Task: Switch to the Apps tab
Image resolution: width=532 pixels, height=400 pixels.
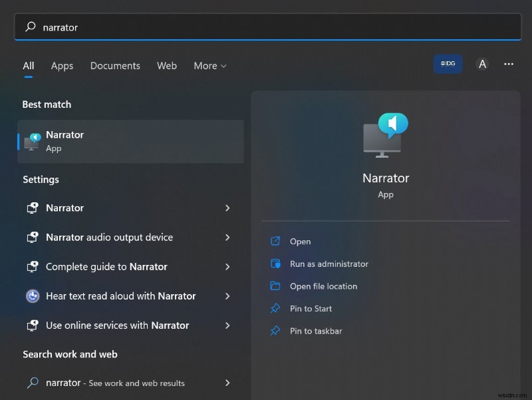Action: coord(62,65)
